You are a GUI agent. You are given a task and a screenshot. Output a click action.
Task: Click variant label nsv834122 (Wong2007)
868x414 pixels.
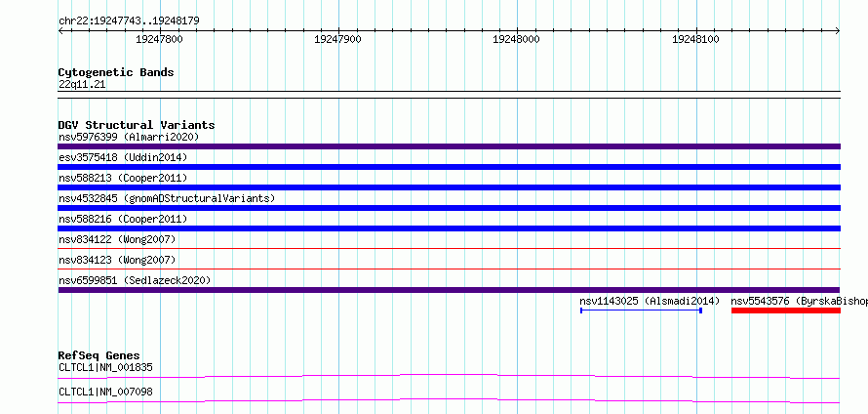pos(117,239)
